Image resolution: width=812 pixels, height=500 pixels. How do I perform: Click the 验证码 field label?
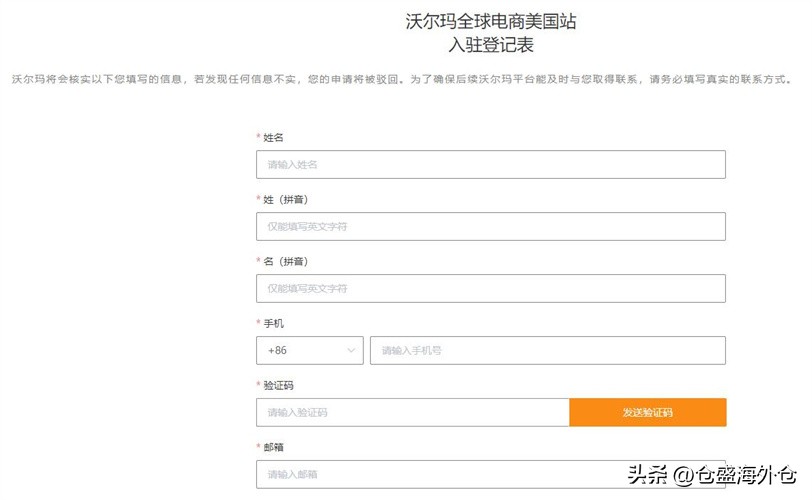coord(278,385)
